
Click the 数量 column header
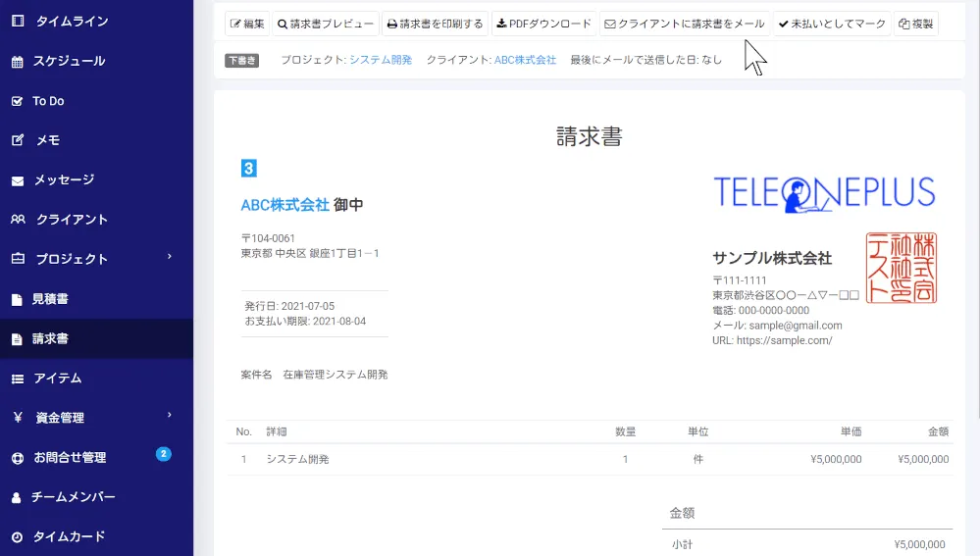(625, 431)
